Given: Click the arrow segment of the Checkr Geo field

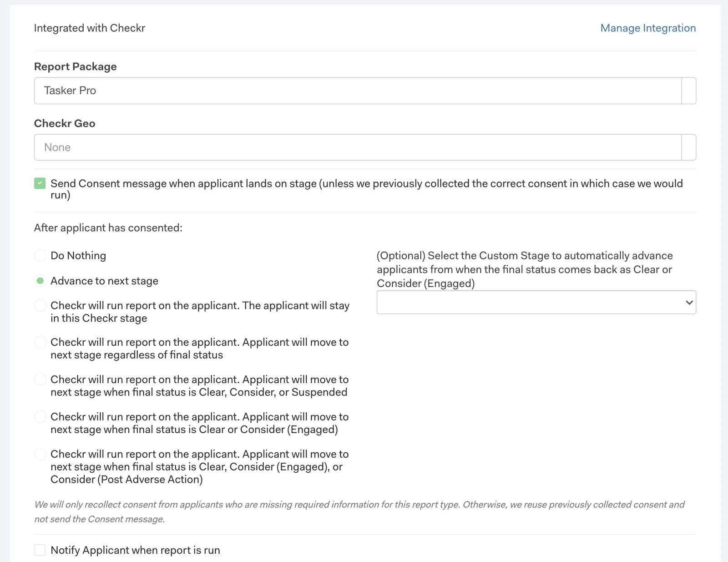Looking at the screenshot, I should pos(689,147).
